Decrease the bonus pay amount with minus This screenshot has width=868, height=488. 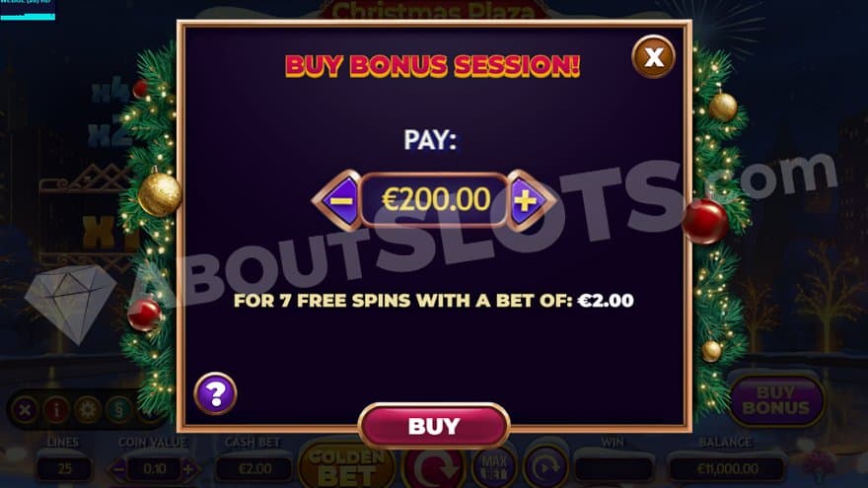click(338, 200)
